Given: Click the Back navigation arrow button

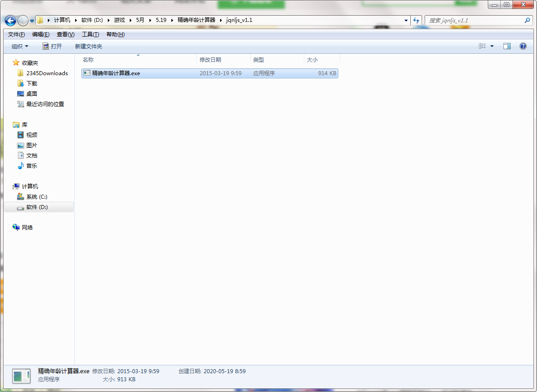Looking at the screenshot, I should pos(11,21).
